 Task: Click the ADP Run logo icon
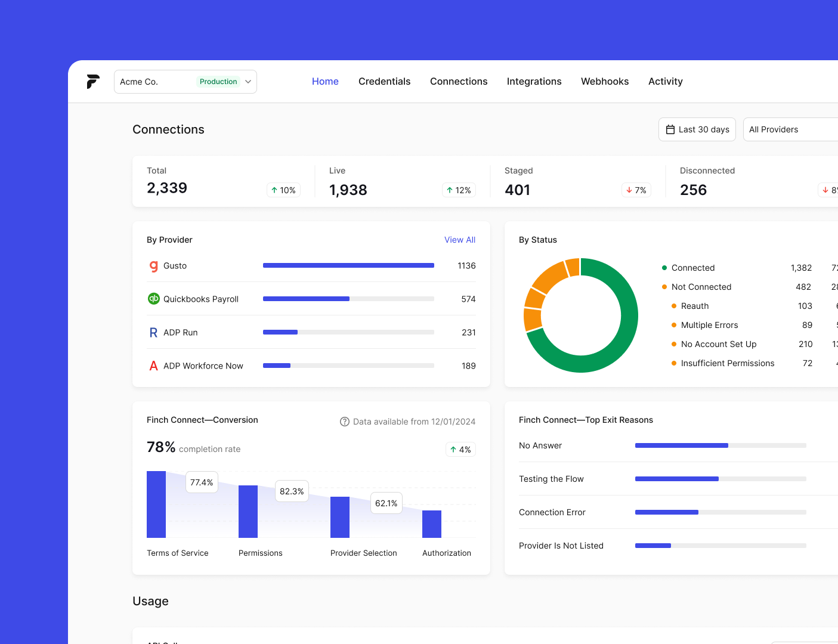pyautogui.click(x=153, y=333)
